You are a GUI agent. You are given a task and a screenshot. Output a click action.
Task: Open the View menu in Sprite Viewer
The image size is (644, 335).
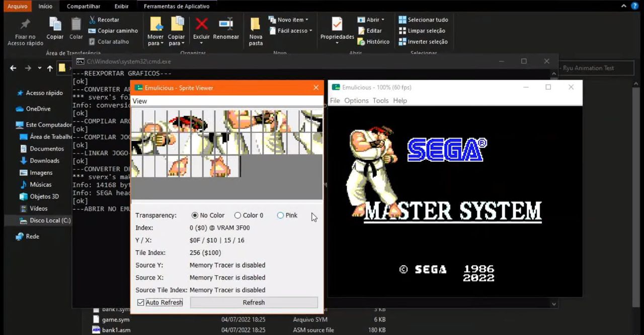(140, 101)
